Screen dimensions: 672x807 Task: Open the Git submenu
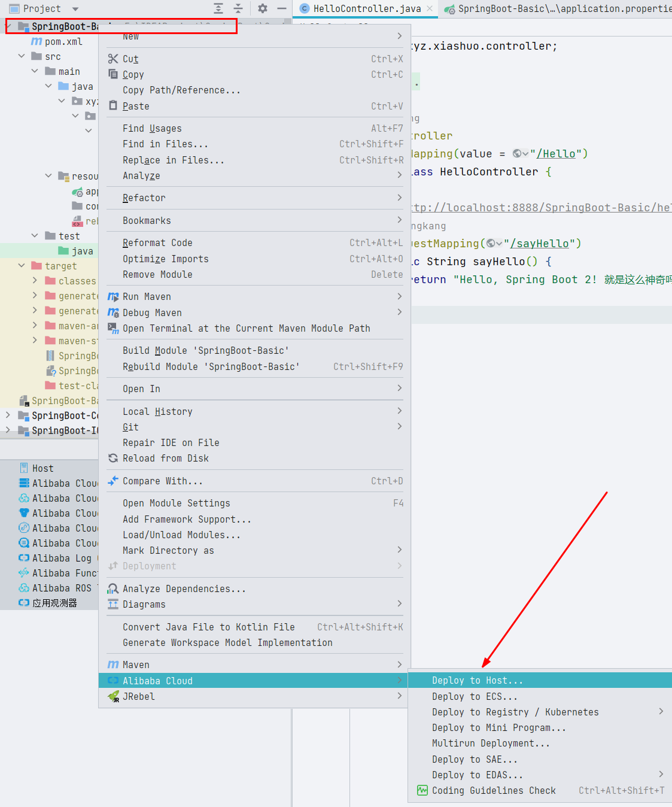254,427
